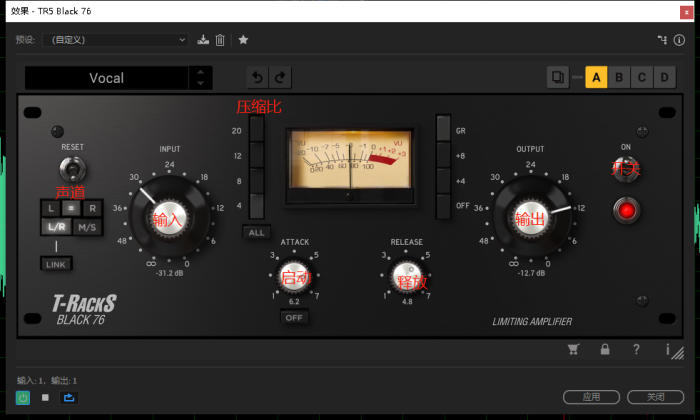Click the 应用 apply button
Screen dimensions: 700x420
click(x=593, y=397)
